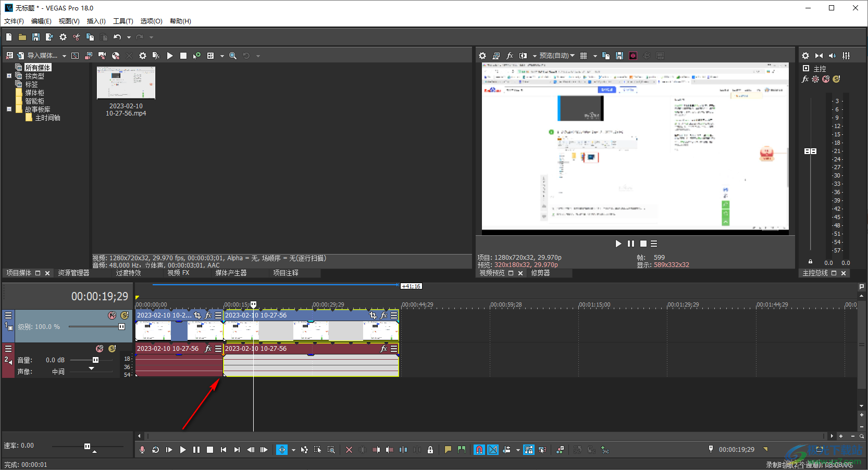
Task: Open the 工具(T) menu
Action: pyautogui.click(x=123, y=21)
